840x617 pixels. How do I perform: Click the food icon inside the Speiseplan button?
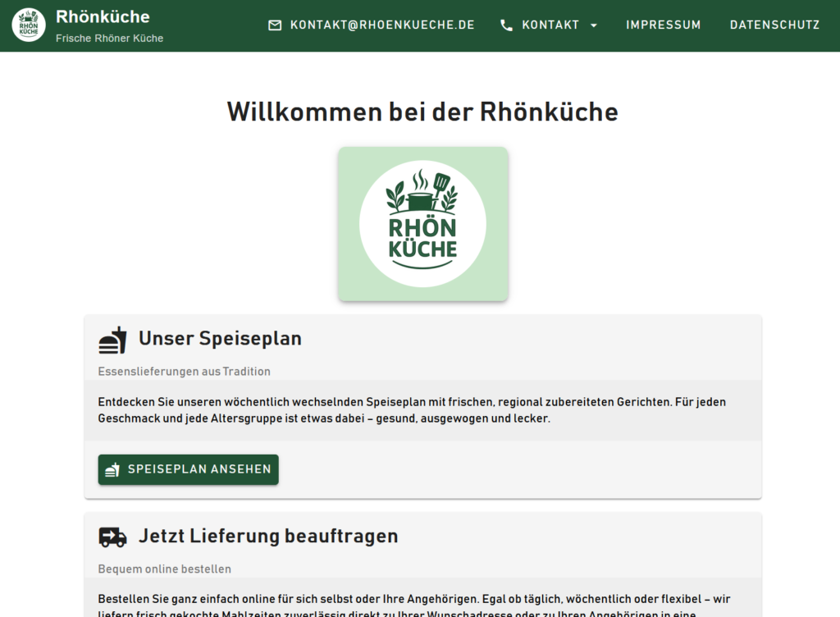[112, 469]
